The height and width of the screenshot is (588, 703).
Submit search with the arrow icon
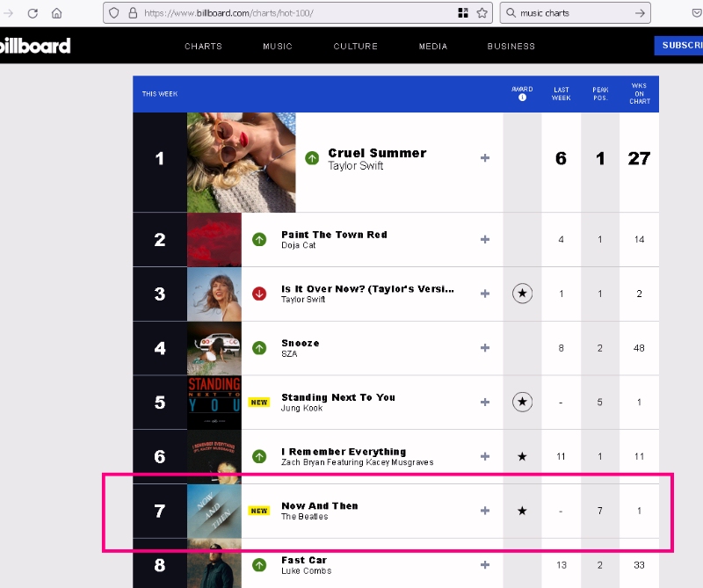pyautogui.click(x=640, y=13)
